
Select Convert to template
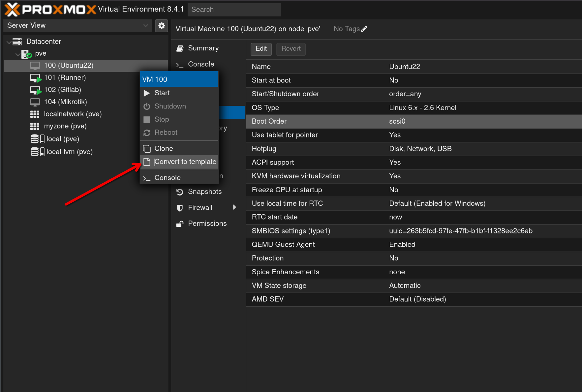point(179,162)
